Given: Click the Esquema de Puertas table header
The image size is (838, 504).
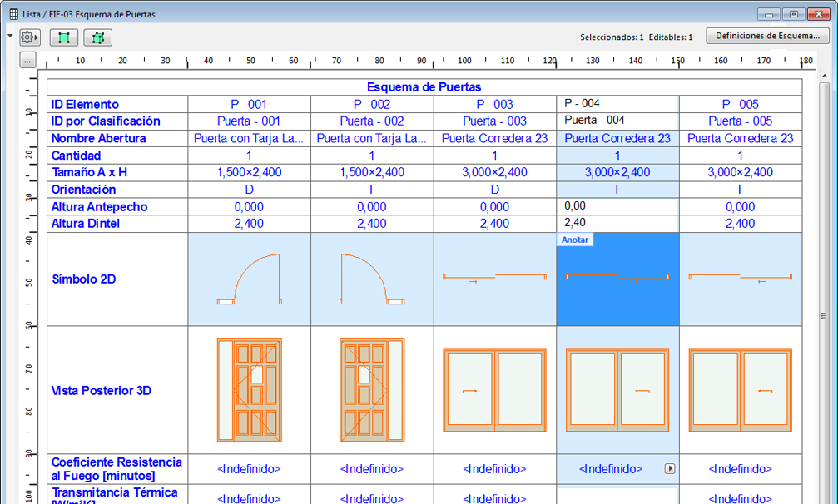Looking at the screenshot, I should [x=427, y=86].
